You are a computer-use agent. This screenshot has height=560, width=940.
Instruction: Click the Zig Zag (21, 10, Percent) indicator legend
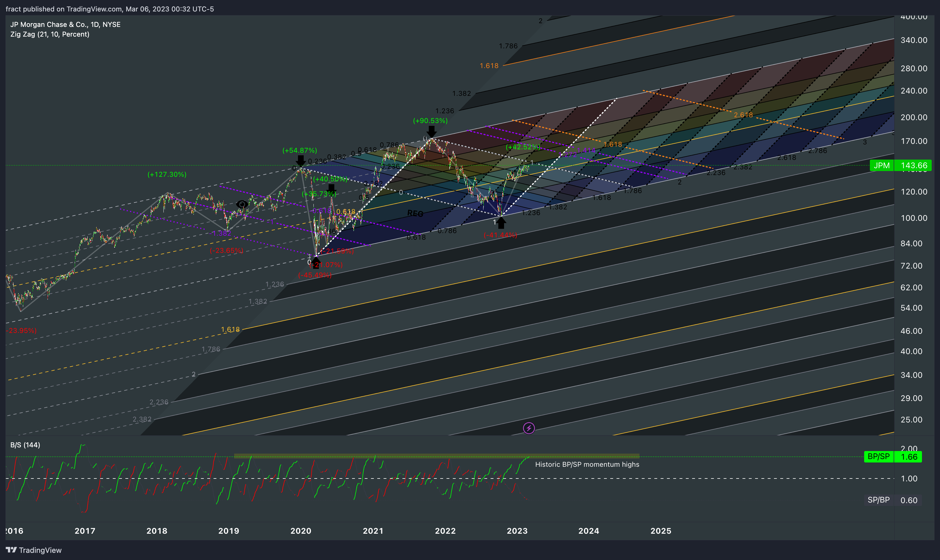pos(50,34)
